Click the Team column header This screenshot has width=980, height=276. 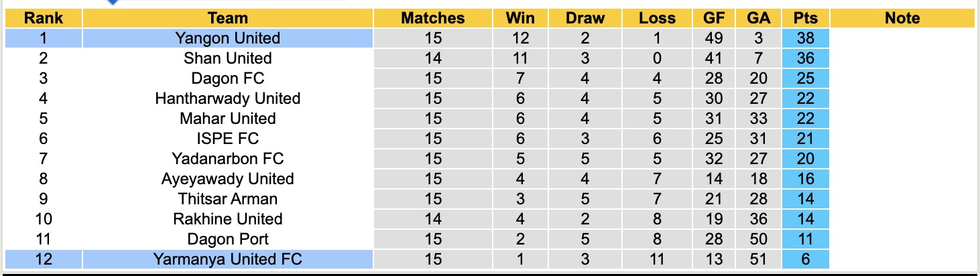227,18
